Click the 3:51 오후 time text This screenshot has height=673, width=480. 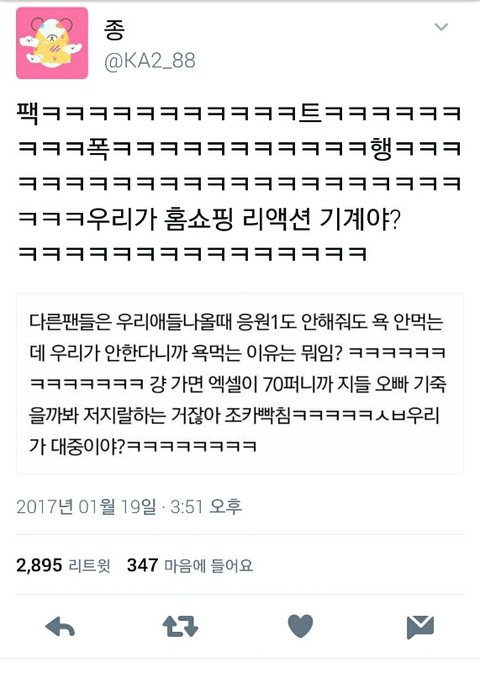(206, 506)
